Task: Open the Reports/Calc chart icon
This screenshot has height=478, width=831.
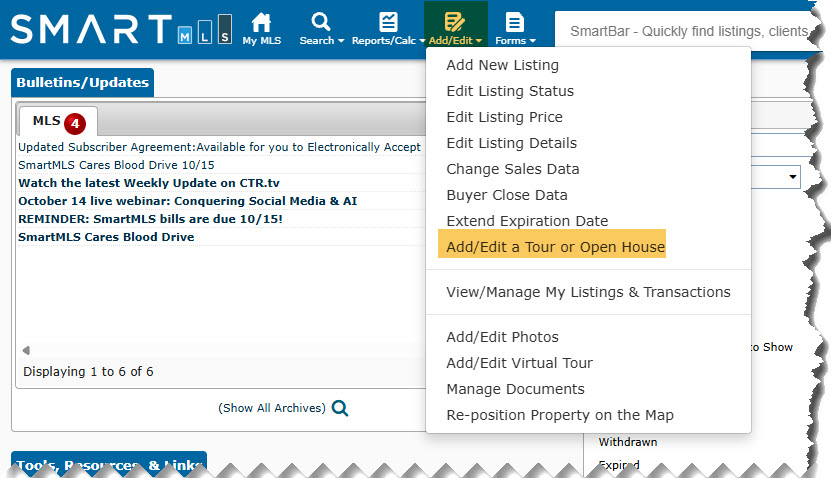Action: (388, 22)
